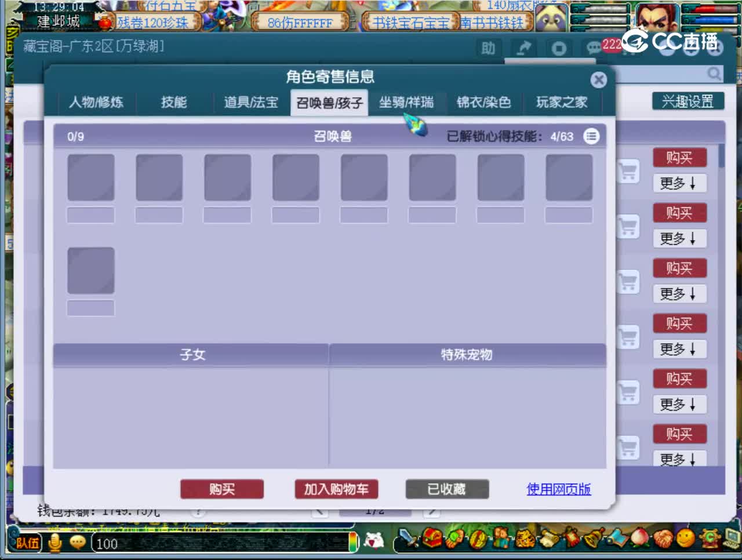Open the paper scroll task icon in bottom toolbar
The image size is (742, 560).
tap(549, 539)
